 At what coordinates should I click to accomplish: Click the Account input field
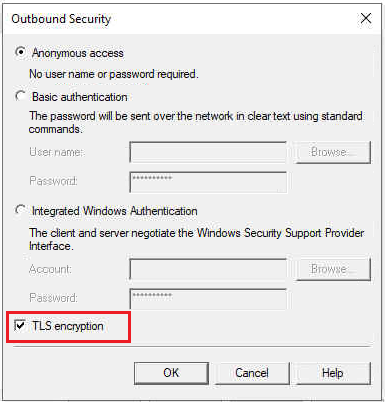pyautogui.click(x=208, y=269)
